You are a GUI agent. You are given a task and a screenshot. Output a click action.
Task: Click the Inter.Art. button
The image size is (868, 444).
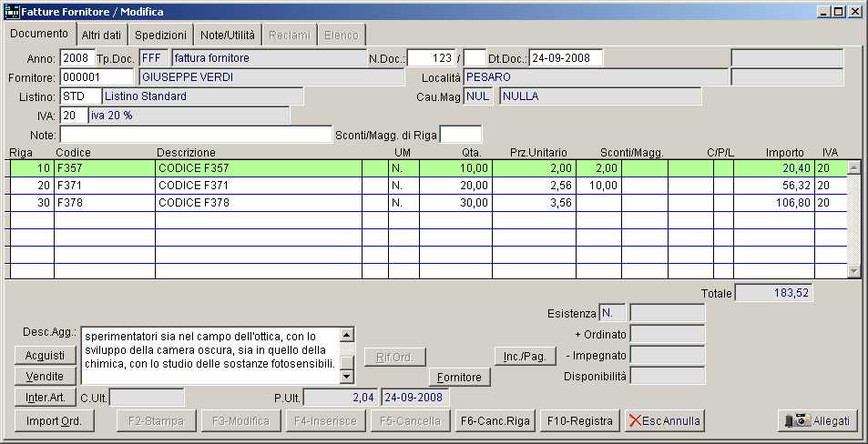(x=45, y=397)
